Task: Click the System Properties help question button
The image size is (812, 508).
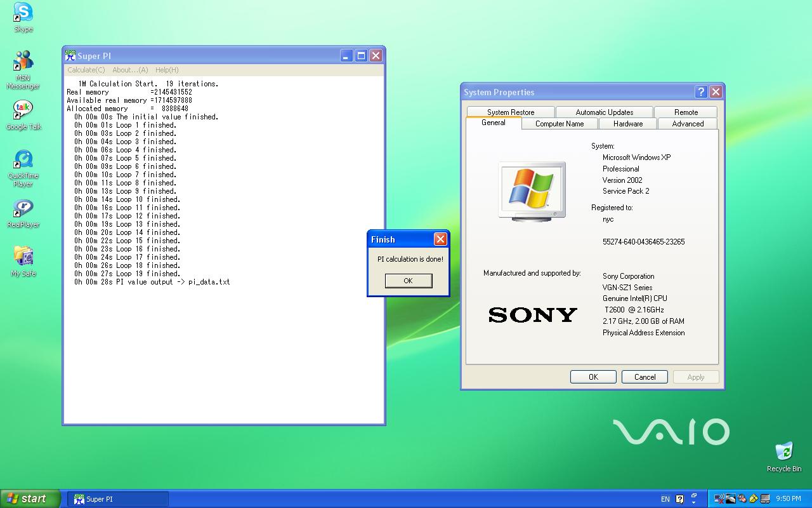Action: coord(701,91)
